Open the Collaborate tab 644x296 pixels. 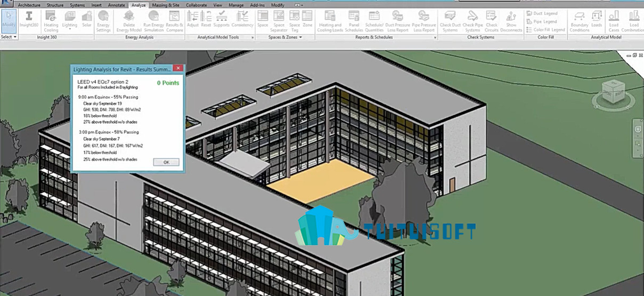point(197,5)
